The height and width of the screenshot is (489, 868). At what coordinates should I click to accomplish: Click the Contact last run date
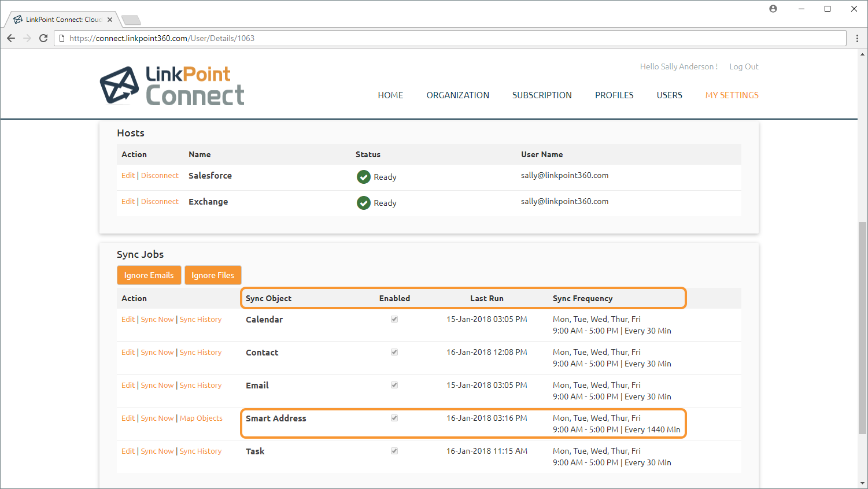click(x=486, y=352)
